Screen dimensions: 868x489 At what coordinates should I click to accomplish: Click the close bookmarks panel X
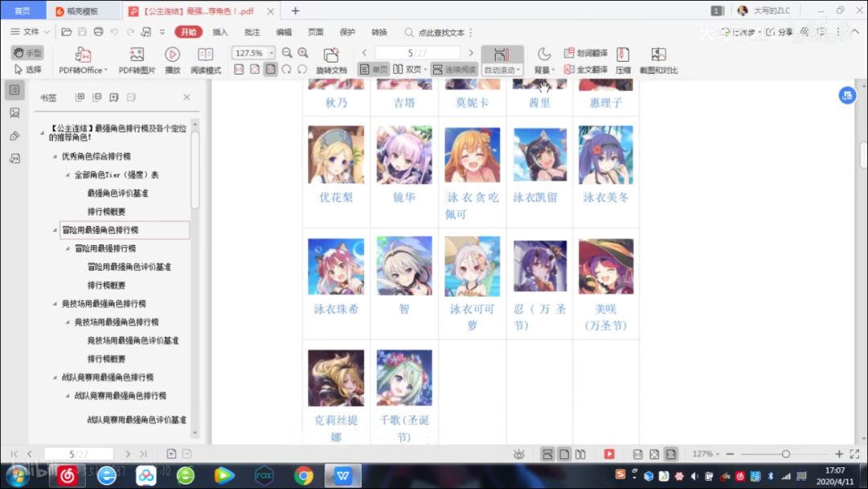click(x=186, y=97)
